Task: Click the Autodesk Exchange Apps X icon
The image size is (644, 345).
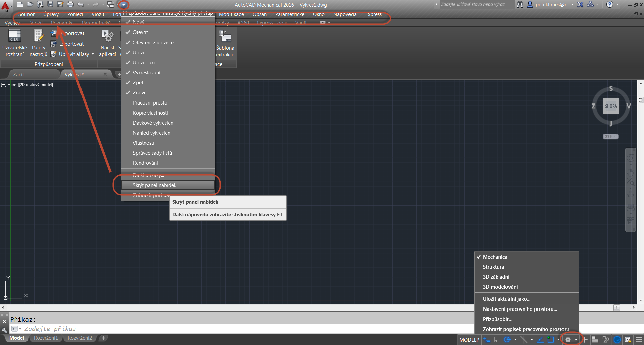Action: click(580, 4)
